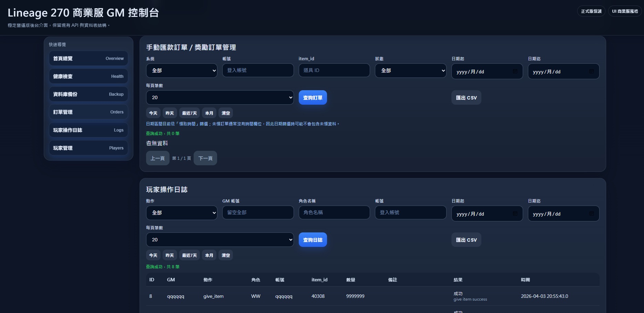The image size is (644, 313).
Task: Open 資料庫備份 Backup in sidebar
Action: click(88, 94)
